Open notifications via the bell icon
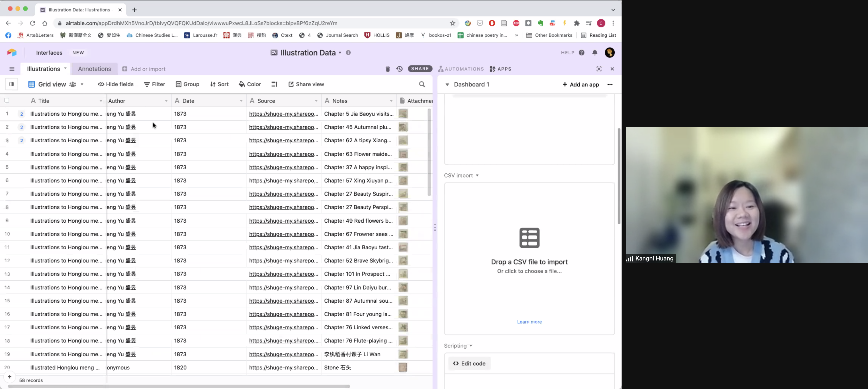The image size is (868, 389). pos(594,53)
